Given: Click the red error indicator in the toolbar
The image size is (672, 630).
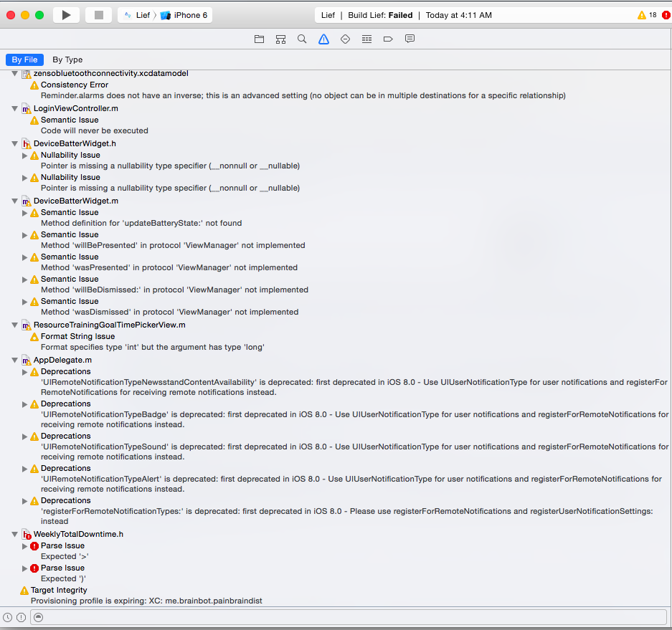Looking at the screenshot, I should [666, 15].
